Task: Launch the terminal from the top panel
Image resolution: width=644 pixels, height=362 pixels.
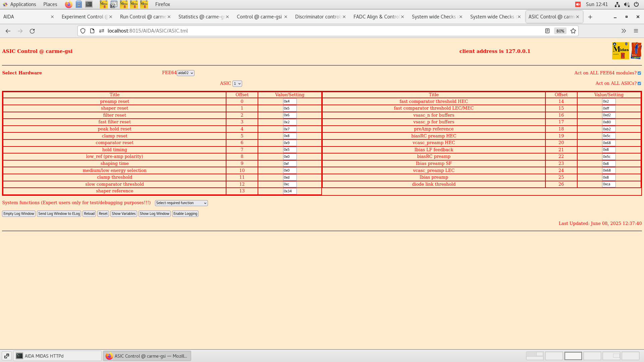Action: click(x=89, y=4)
